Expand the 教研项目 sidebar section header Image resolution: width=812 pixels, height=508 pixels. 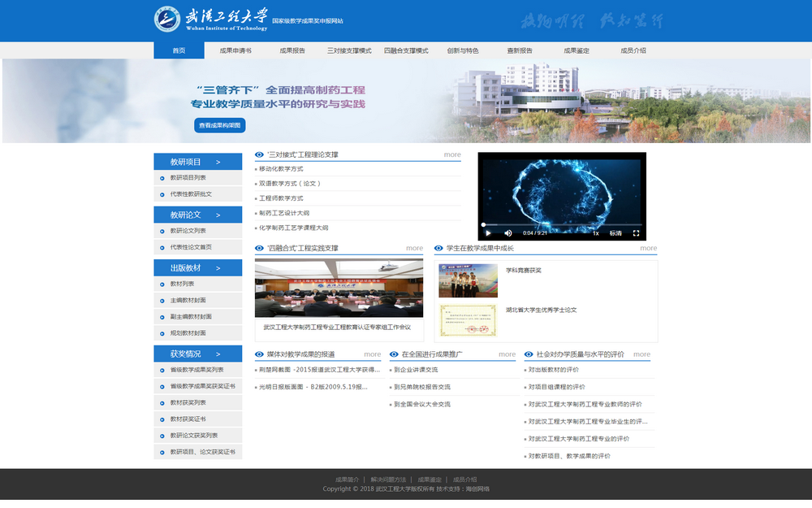[197, 162]
